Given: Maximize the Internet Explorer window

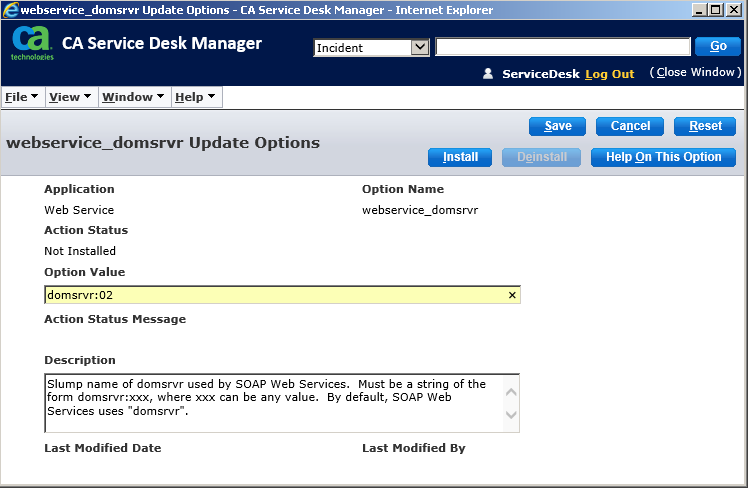Looking at the screenshot, I should (x=716, y=10).
